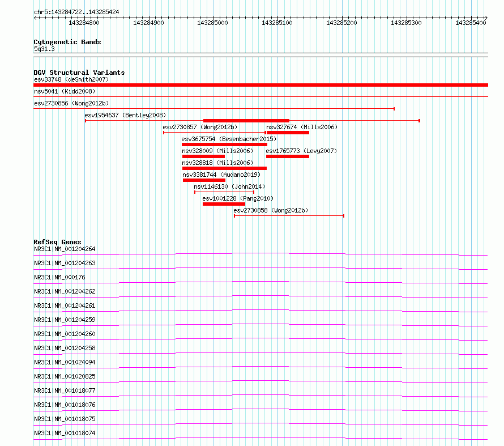Open the esv1001228 (Pang2010) variant
The height and width of the screenshot is (446, 504).
238,198
